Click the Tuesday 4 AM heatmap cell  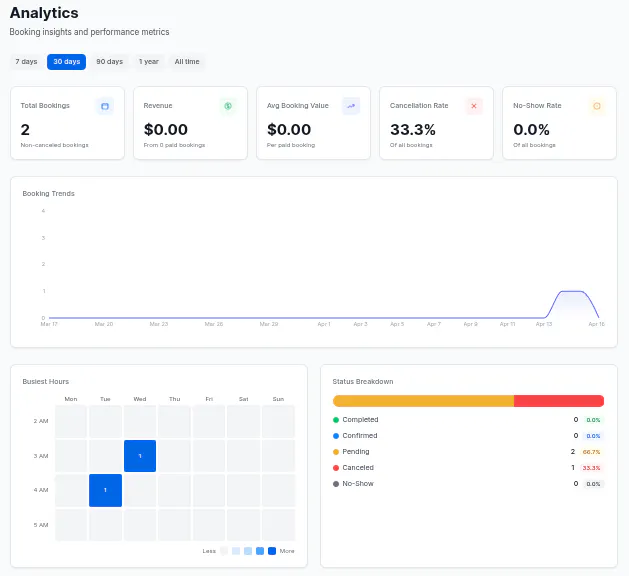pos(106,491)
